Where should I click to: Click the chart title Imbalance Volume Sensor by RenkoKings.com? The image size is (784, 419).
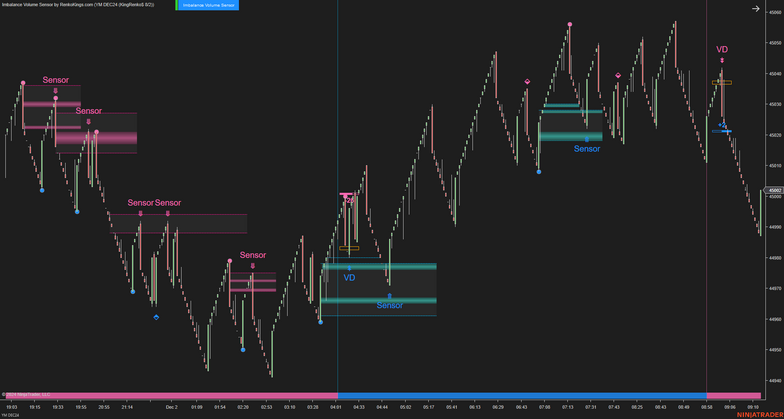[78, 5]
